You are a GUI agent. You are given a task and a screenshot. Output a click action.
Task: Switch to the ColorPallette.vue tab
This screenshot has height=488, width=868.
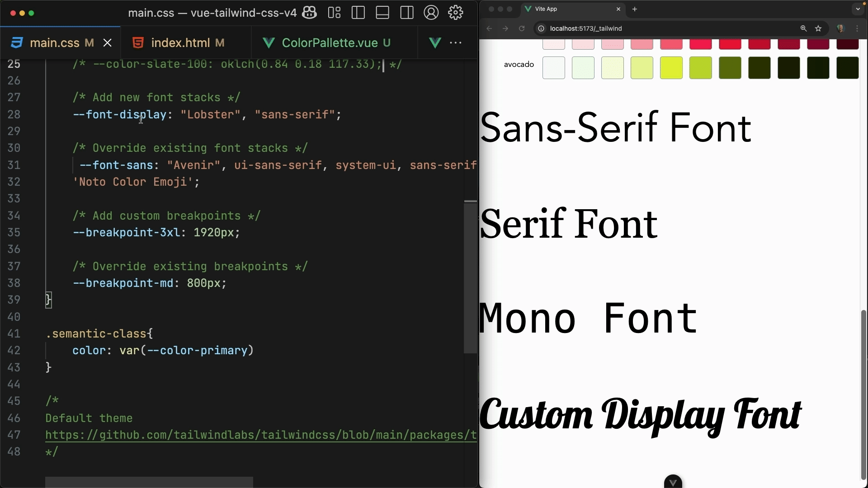pos(329,43)
